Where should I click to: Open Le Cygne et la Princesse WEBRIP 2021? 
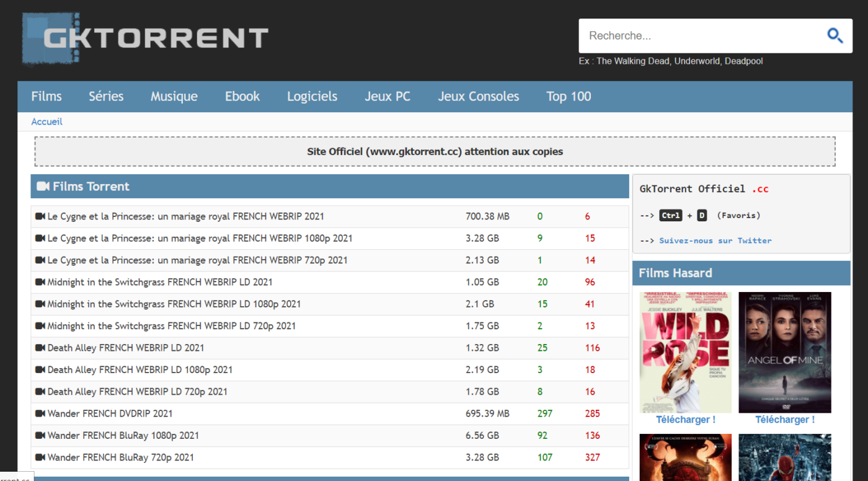(x=186, y=216)
